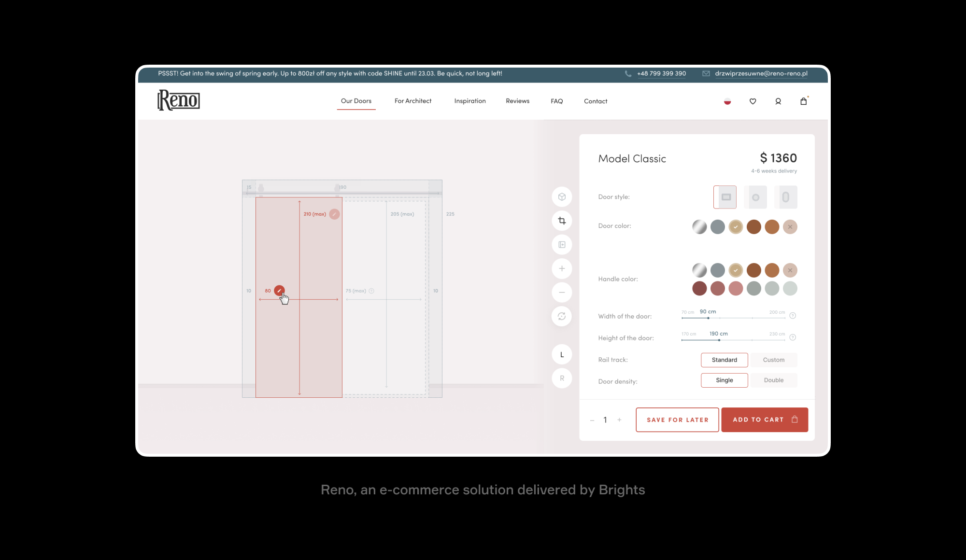Zoom out of the door preview
This screenshot has width=966, height=560.
pyautogui.click(x=562, y=292)
